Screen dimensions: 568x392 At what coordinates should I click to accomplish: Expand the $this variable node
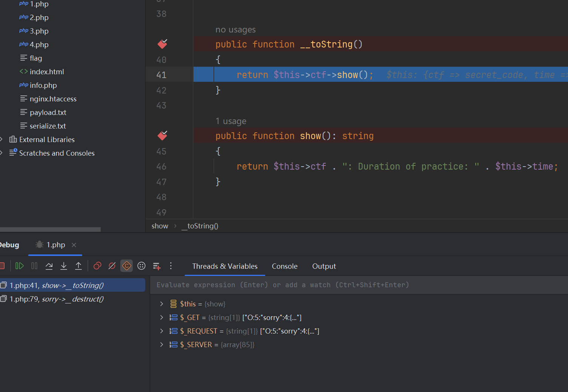(161, 304)
